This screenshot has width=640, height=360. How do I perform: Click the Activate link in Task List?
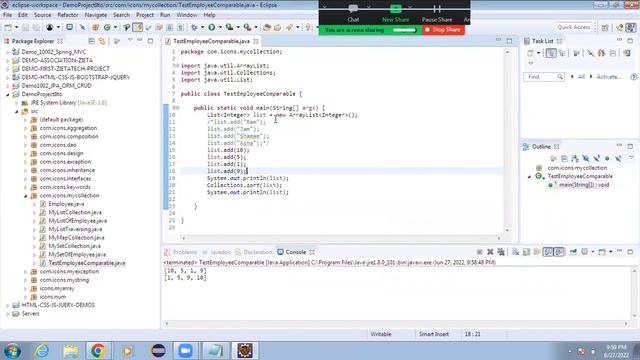[609, 77]
